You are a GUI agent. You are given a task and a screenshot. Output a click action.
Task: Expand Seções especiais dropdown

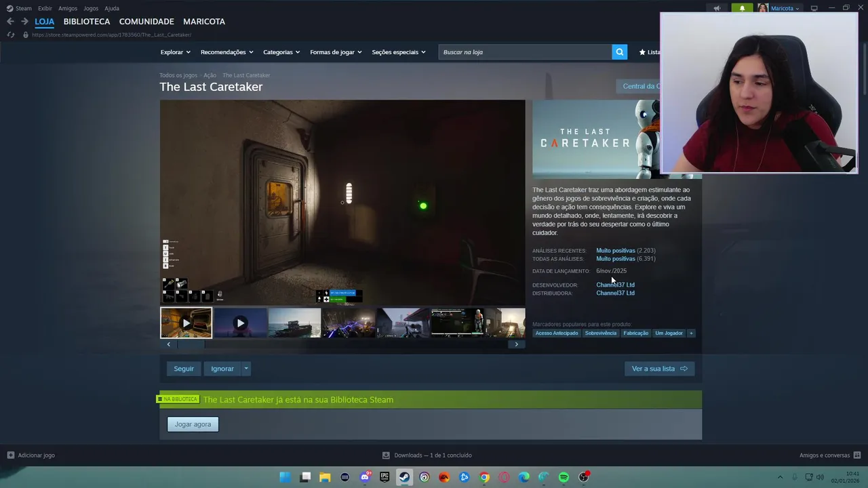tap(399, 52)
